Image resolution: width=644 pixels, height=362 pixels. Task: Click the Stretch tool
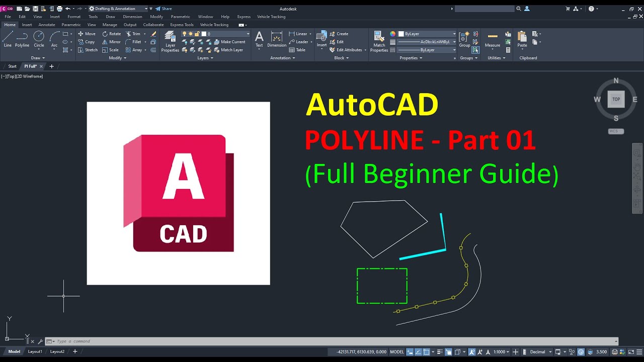click(x=88, y=50)
